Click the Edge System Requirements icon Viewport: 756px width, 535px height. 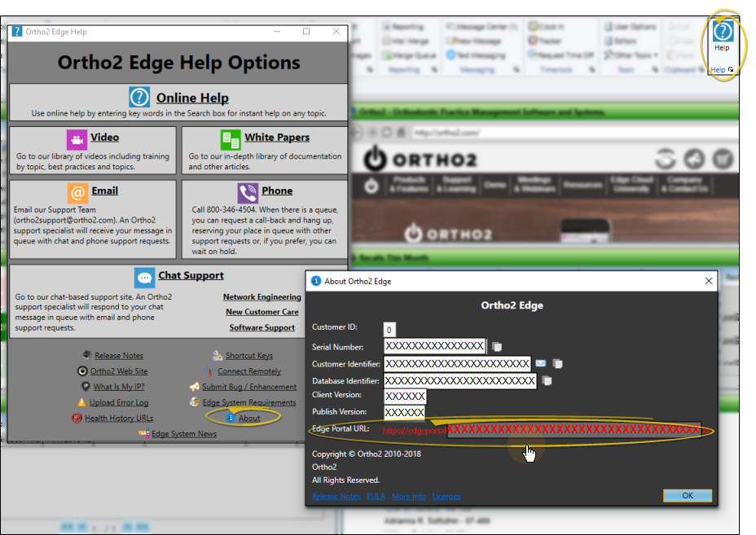click(x=195, y=401)
